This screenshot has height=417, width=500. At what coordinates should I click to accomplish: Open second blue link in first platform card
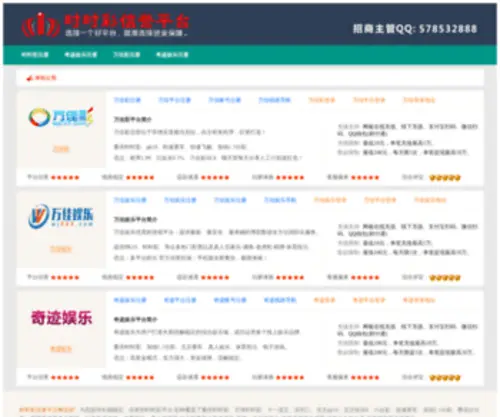tap(175, 100)
